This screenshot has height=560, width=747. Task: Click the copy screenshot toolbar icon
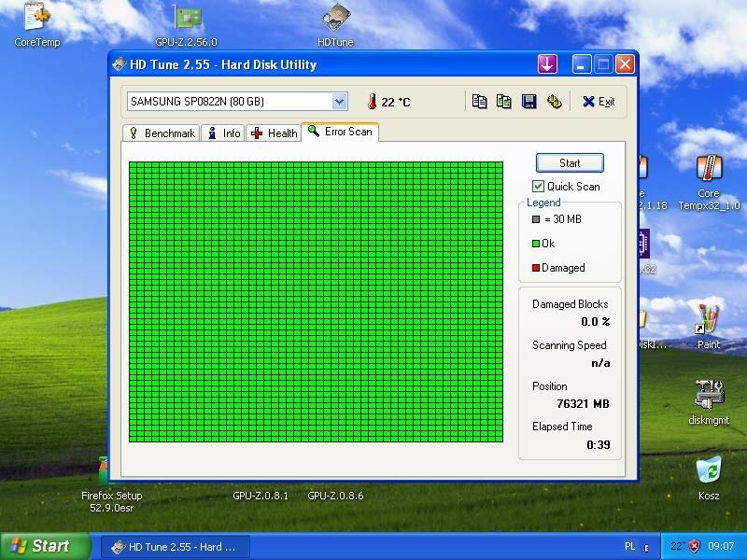point(504,102)
